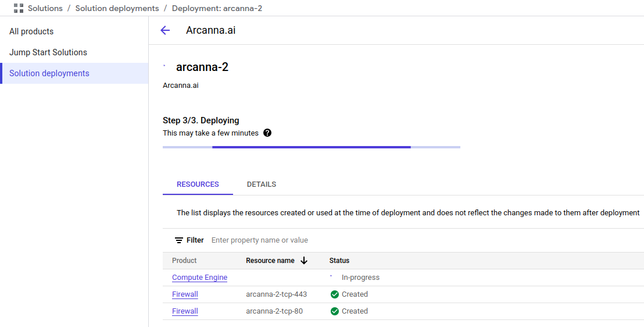This screenshot has height=327, width=644.
Task: Click the In-progress spinner for Compute Engine
Action: 331,277
